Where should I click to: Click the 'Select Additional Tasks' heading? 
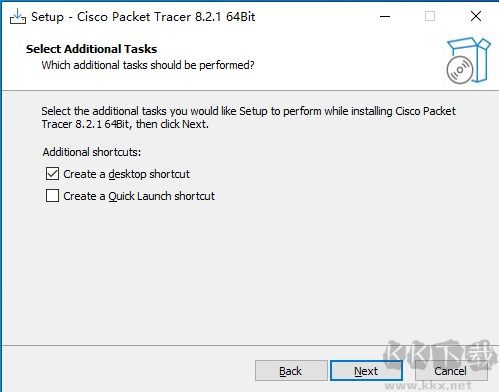coord(91,49)
